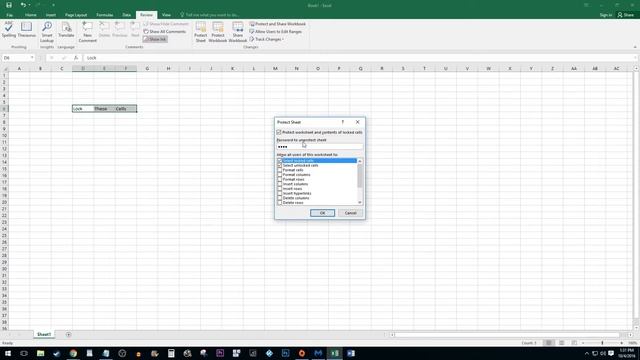The width and height of the screenshot is (640, 360).
Task: Enable the Format cells permission
Action: 280,170
